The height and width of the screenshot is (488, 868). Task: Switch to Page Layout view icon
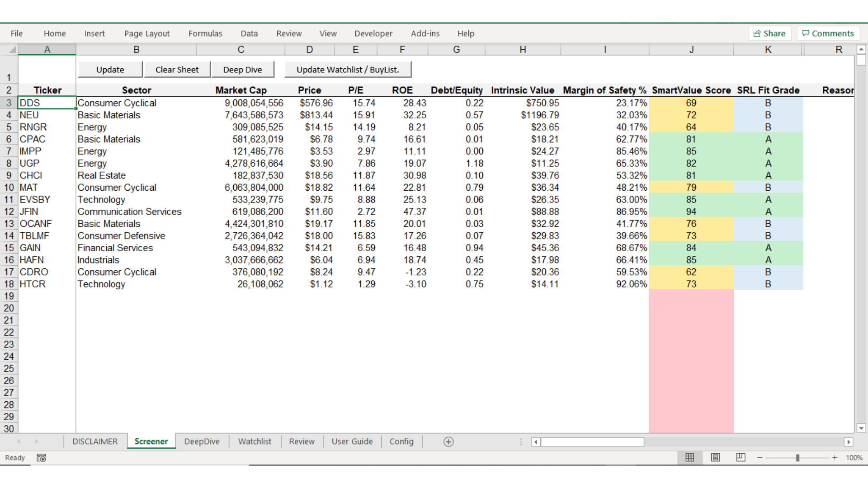point(715,457)
